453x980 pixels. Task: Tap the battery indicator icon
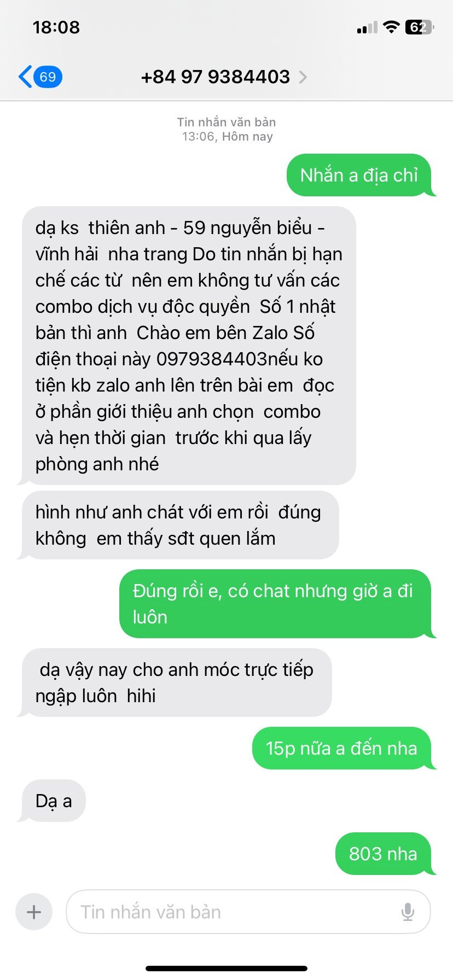point(419,27)
